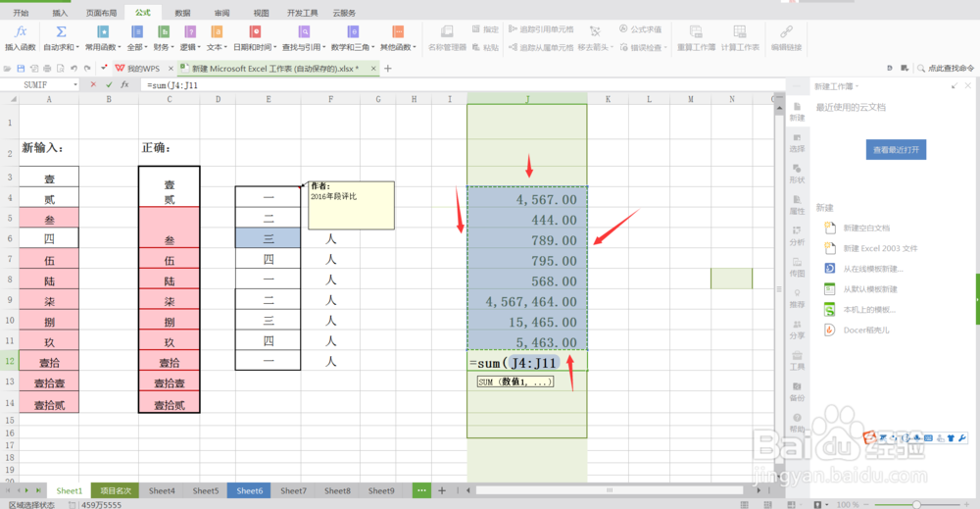Image resolution: width=980 pixels, height=509 pixels.
Task: Cancel formula entry with the red X
Action: (x=93, y=84)
